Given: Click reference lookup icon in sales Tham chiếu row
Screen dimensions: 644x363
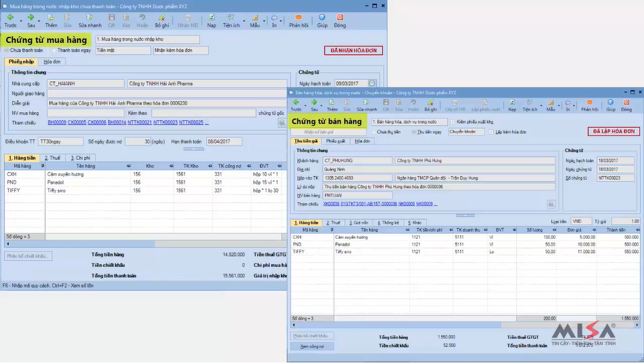Looking at the screenshot, I should [551, 204].
